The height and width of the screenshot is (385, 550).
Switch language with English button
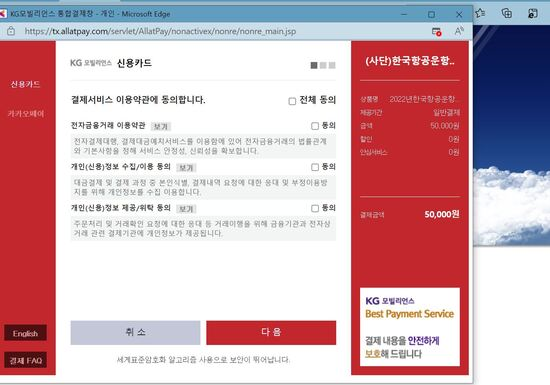click(25, 333)
